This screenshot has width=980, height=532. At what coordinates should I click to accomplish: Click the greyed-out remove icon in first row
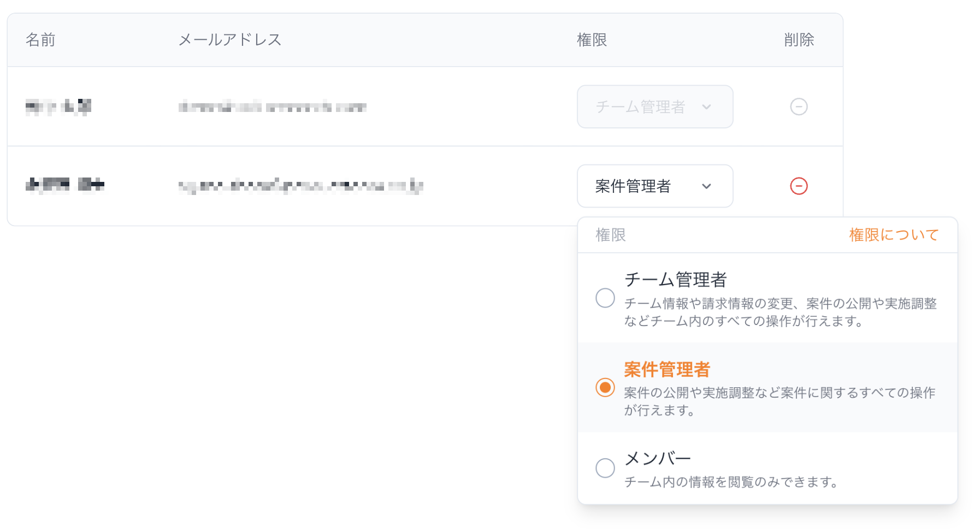point(798,107)
